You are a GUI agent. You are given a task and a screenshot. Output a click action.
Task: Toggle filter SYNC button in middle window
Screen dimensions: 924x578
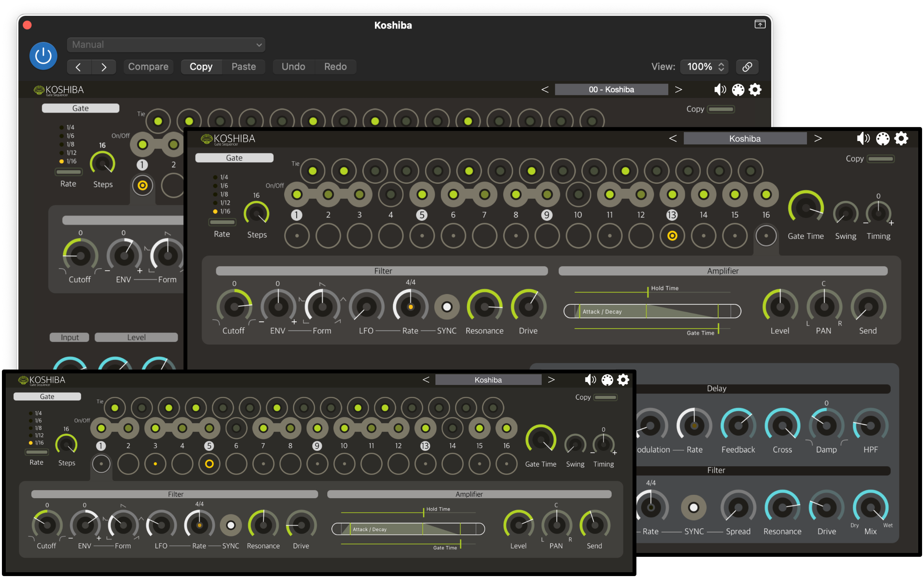click(x=447, y=307)
